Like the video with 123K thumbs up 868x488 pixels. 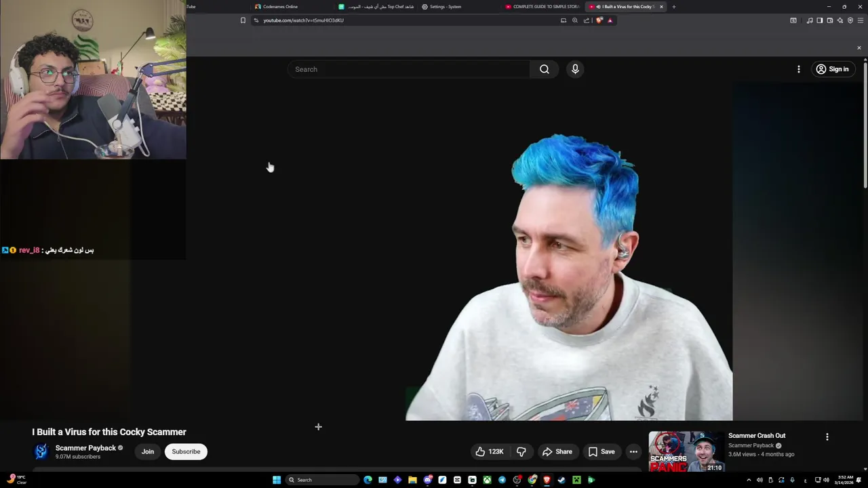tap(490, 451)
